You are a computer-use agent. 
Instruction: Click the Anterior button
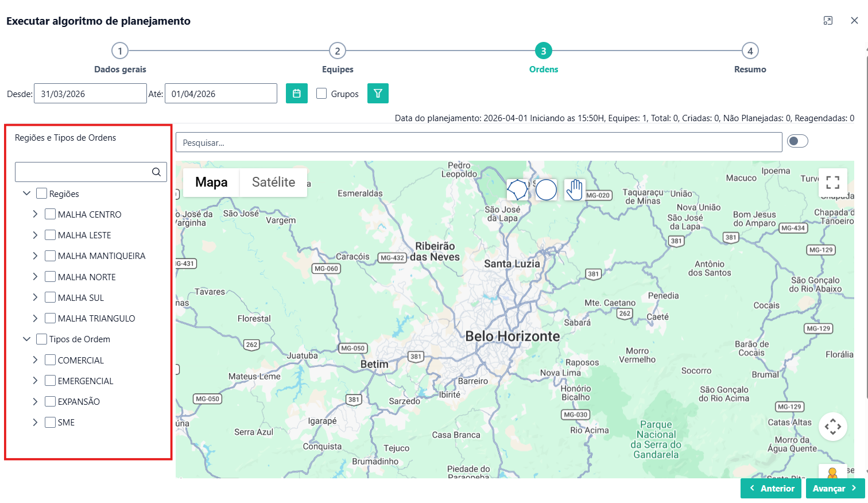[x=771, y=489]
